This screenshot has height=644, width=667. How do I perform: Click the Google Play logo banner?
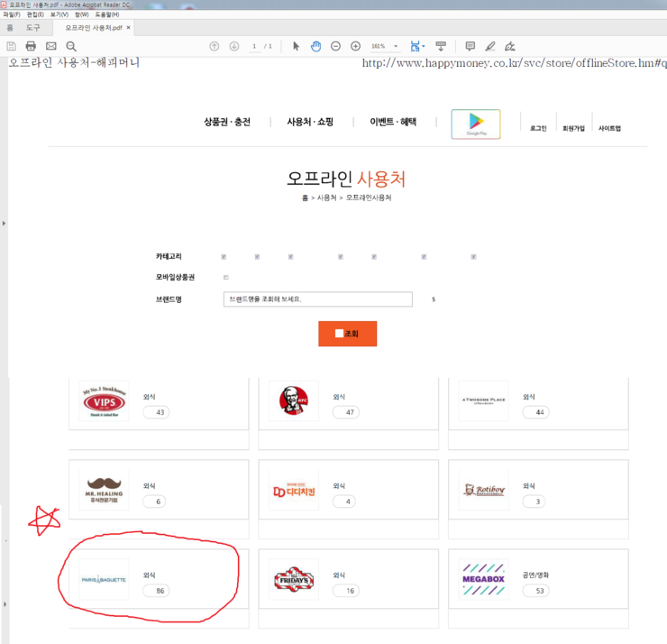(476, 124)
